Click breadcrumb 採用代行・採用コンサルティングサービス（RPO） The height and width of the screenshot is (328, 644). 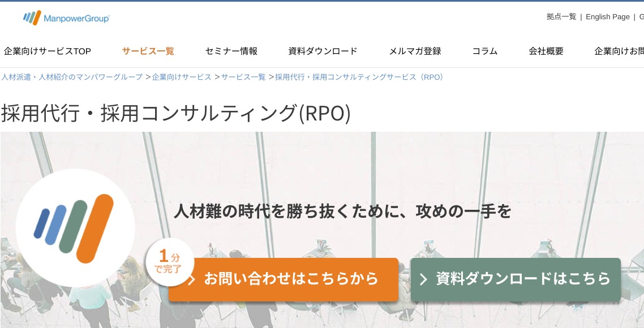pos(360,77)
